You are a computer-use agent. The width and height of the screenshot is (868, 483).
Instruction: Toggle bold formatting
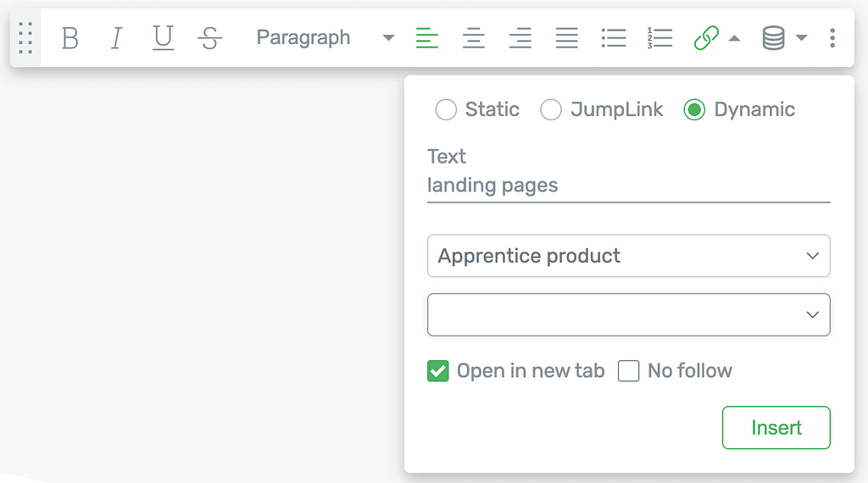pyautogui.click(x=70, y=38)
